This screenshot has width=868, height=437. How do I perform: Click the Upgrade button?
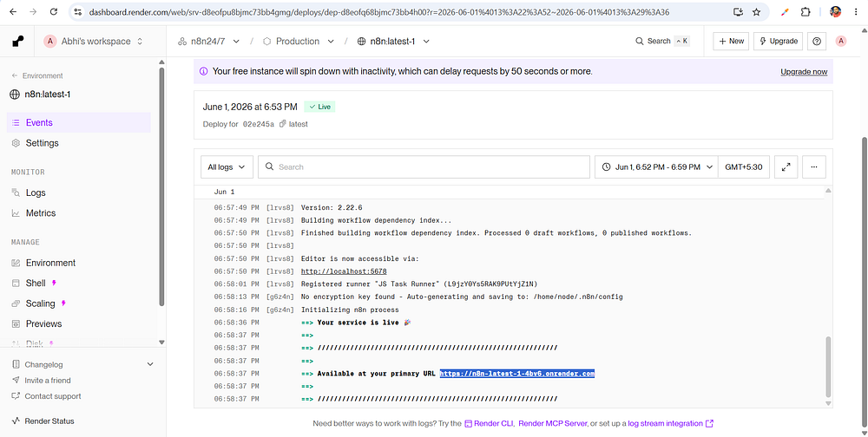[778, 41]
